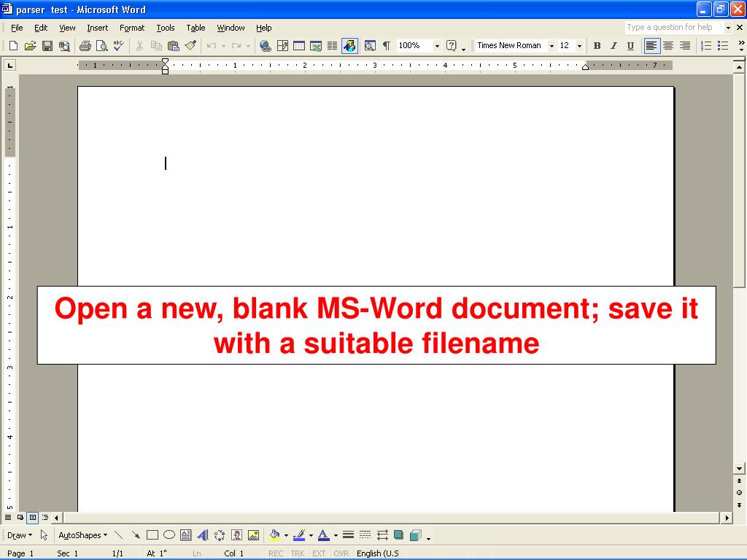Save the document with the floppy disk icon
Viewport: 747px width, 560px height.
[x=47, y=46]
